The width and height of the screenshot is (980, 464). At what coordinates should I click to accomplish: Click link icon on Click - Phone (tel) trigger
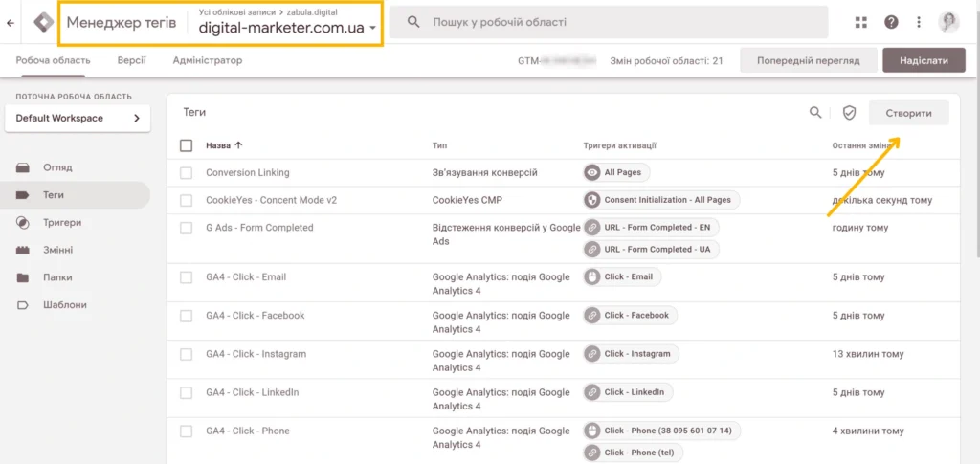coord(591,453)
